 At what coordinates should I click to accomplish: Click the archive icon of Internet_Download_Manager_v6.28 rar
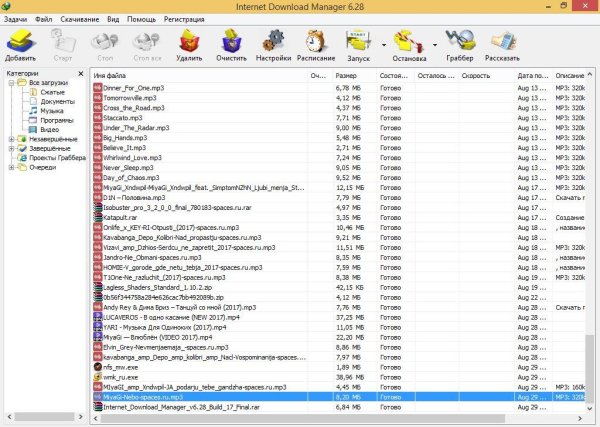pyautogui.click(x=98, y=407)
